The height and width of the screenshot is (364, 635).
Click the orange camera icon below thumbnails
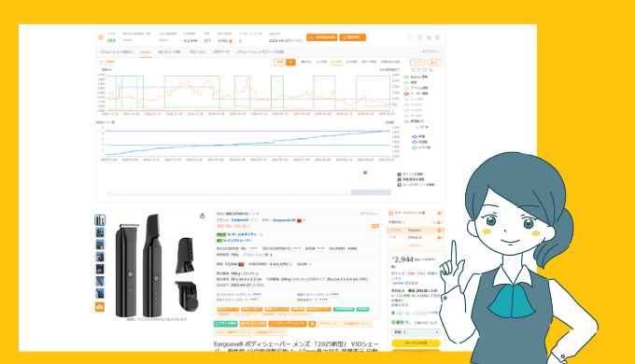100,306
